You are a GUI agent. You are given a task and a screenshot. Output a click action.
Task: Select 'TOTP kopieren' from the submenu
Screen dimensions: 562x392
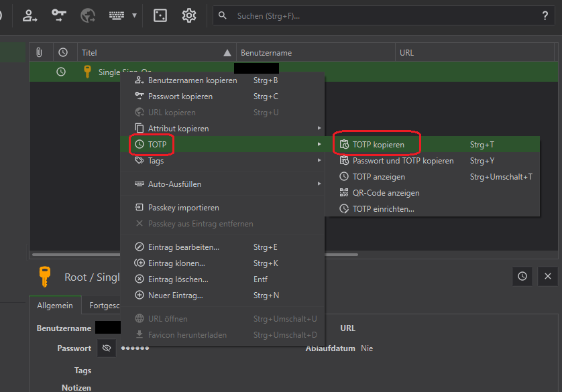378,145
